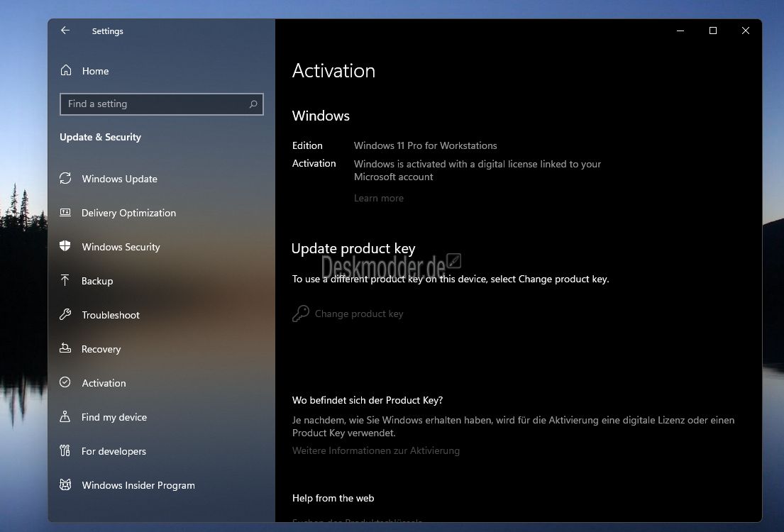This screenshot has width=784, height=532.
Task: Click the Delivery Optimization icon
Action: click(x=65, y=213)
